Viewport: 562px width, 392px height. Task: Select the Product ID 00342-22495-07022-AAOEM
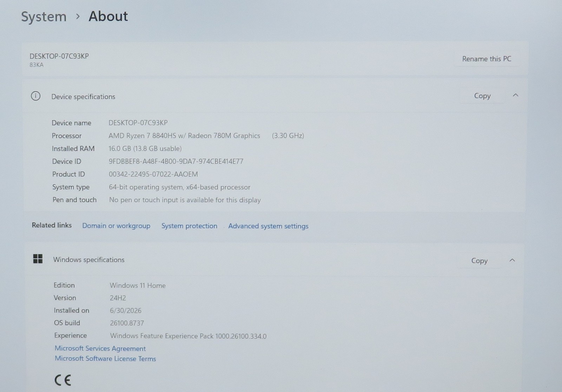tap(153, 174)
